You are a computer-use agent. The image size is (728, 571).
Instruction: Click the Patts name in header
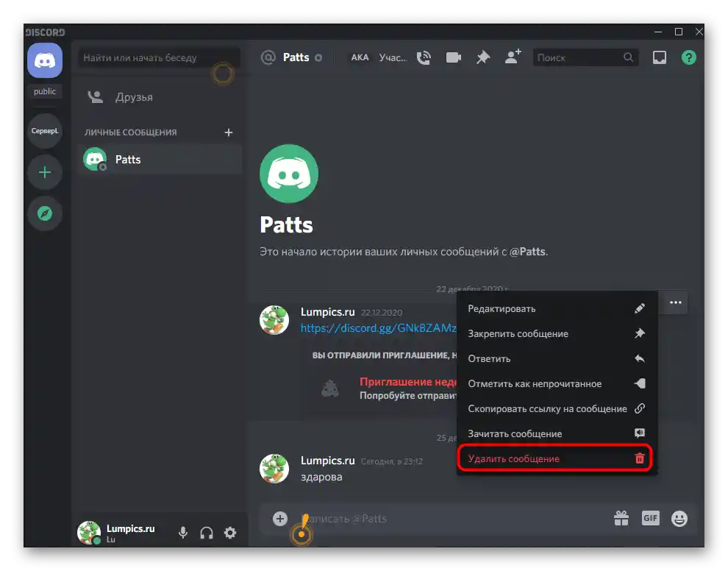point(296,57)
